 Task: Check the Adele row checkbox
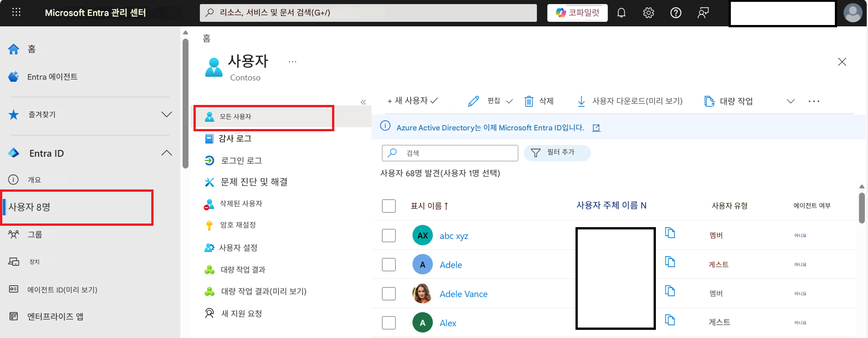(389, 264)
